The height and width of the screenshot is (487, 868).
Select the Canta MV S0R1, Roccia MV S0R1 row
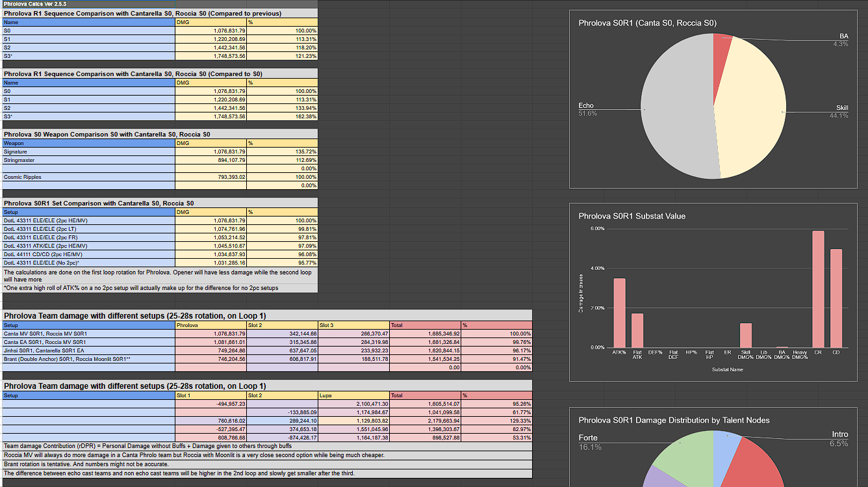tap(88, 334)
